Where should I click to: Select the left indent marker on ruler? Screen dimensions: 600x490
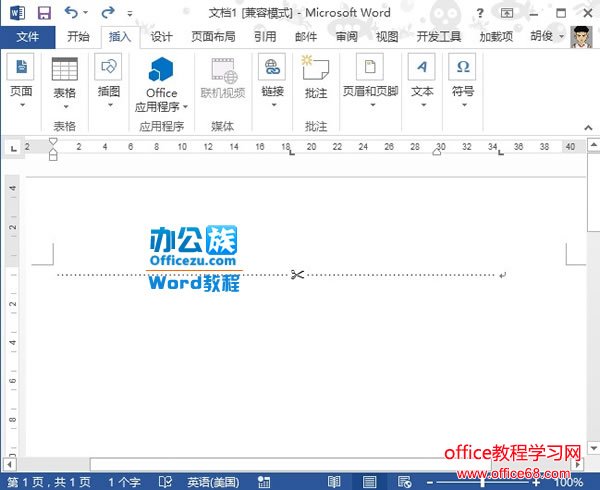tap(53, 155)
